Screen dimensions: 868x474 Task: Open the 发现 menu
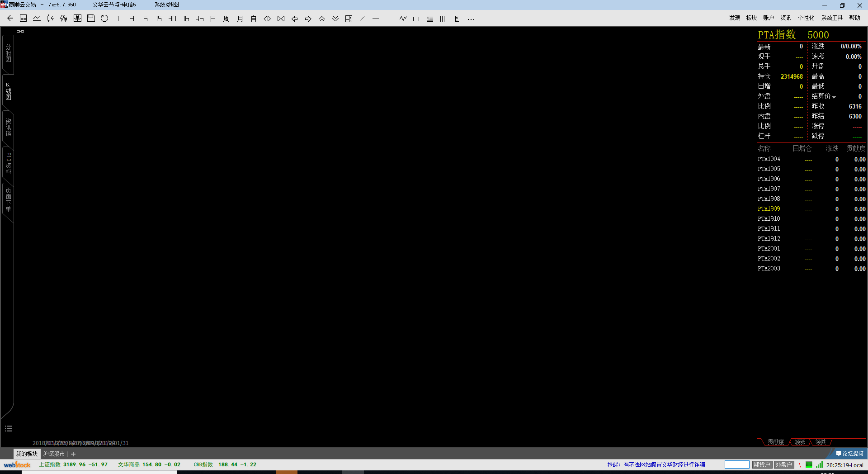point(735,18)
